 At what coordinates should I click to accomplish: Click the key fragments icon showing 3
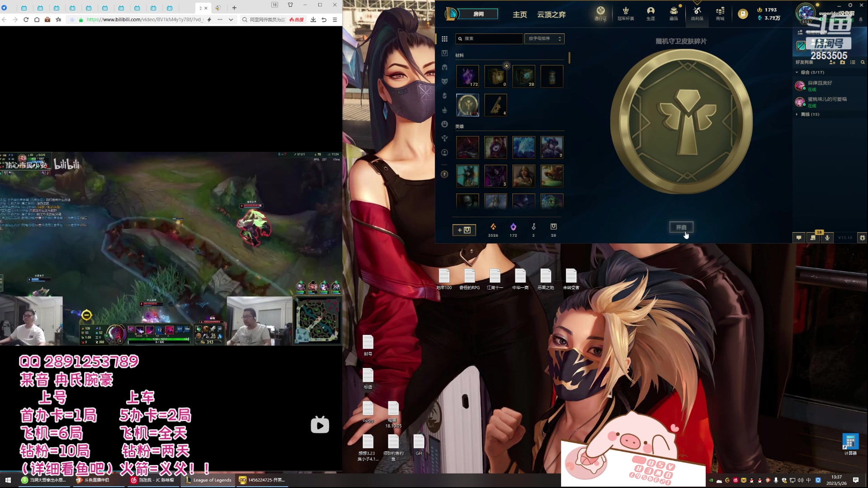(533, 227)
